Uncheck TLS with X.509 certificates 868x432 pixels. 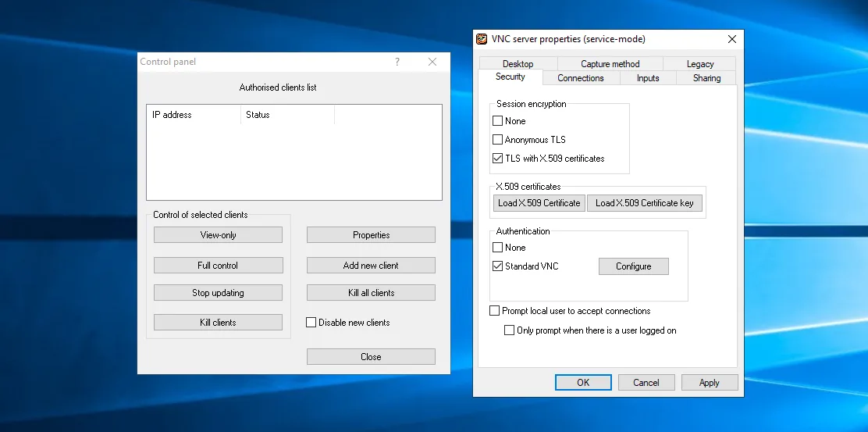click(x=498, y=159)
